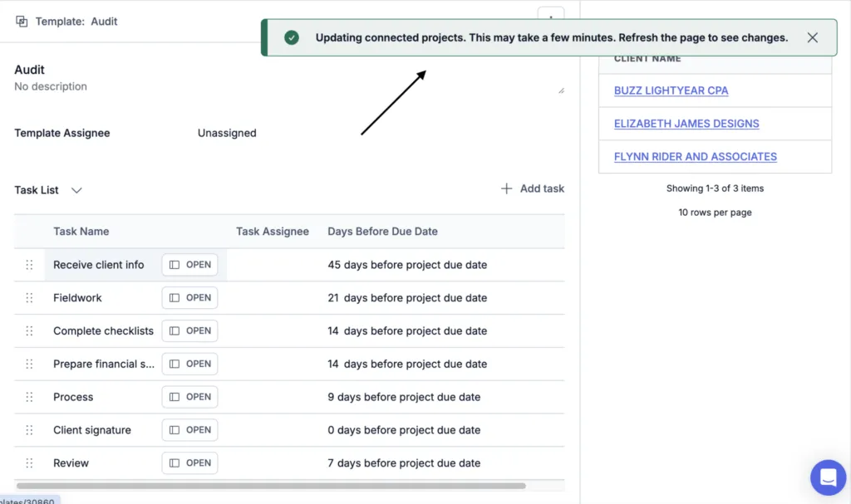This screenshot has height=504, width=851.
Task: Open the Review task panel
Action: pyautogui.click(x=190, y=463)
